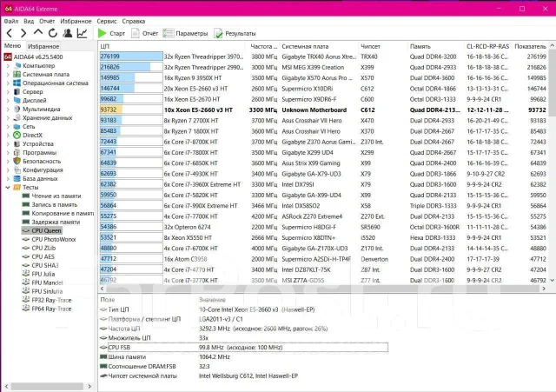Click the Forward navigation arrow
This screenshot has height=392, width=556.
[23, 33]
